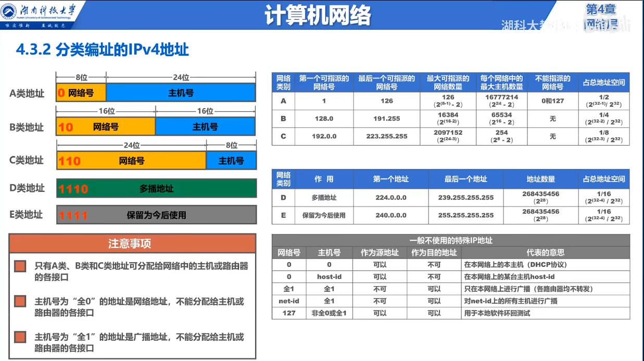The width and height of the screenshot is (644, 361).
Task: Click the cell 223.255.255
Action: 386,136
